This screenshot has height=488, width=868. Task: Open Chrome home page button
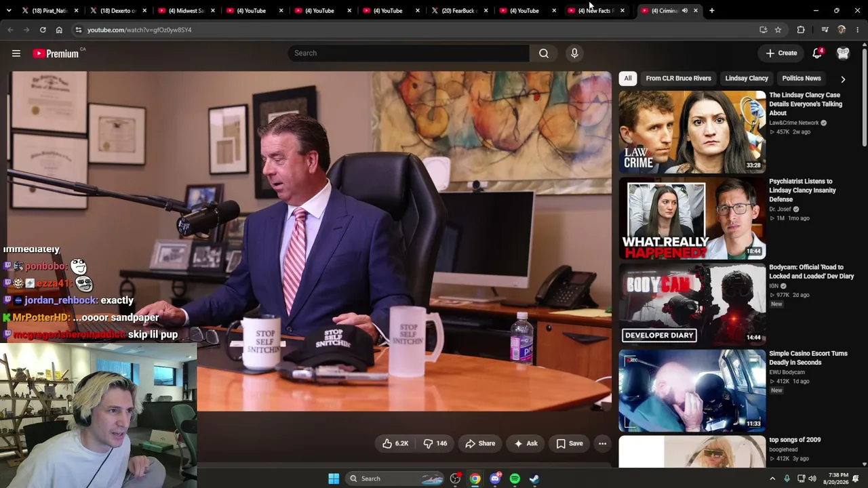coord(59,30)
